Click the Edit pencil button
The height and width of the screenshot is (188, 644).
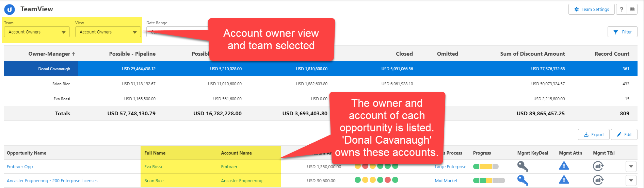click(624, 134)
